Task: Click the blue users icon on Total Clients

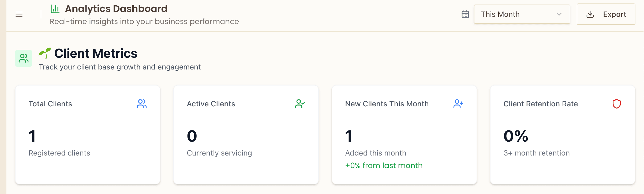Action: [x=141, y=104]
